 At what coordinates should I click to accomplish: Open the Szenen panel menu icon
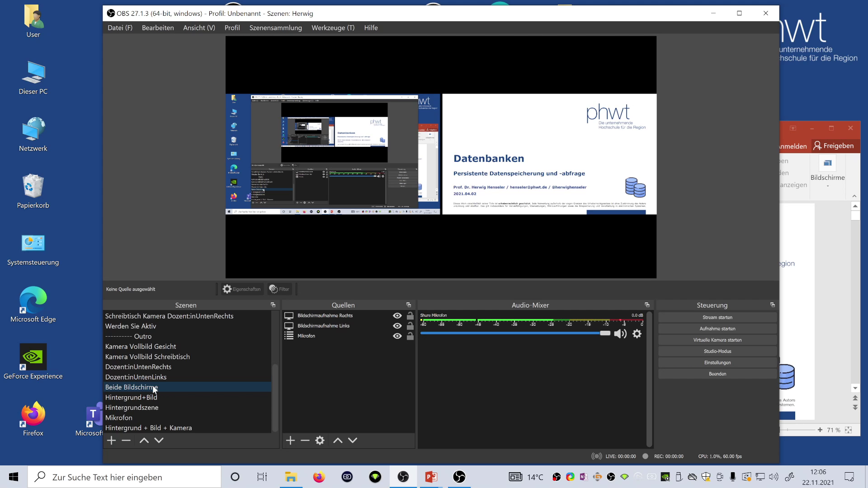(273, 305)
